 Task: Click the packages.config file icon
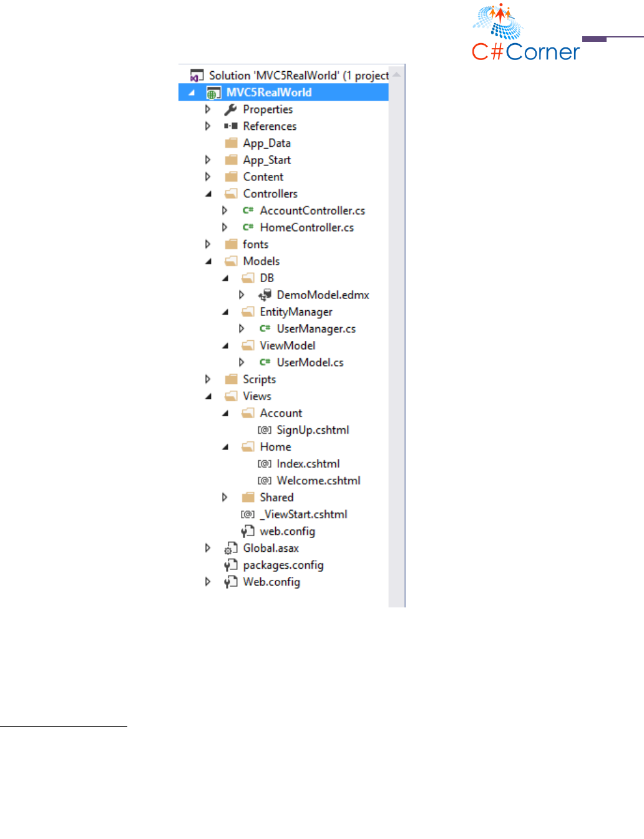(x=231, y=565)
